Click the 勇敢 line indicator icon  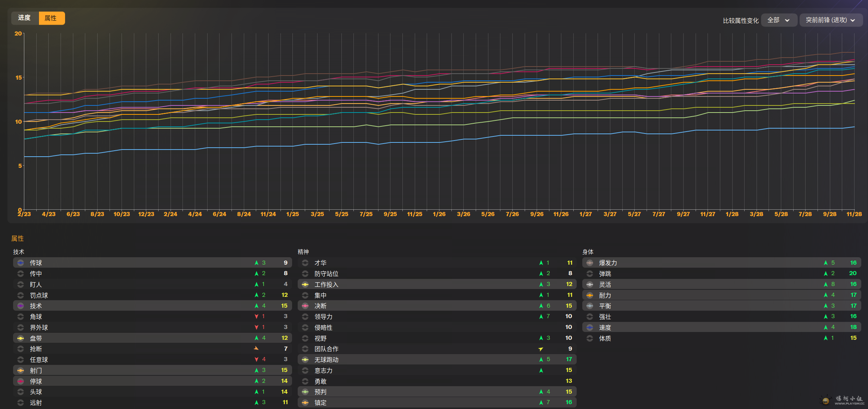[x=305, y=381]
